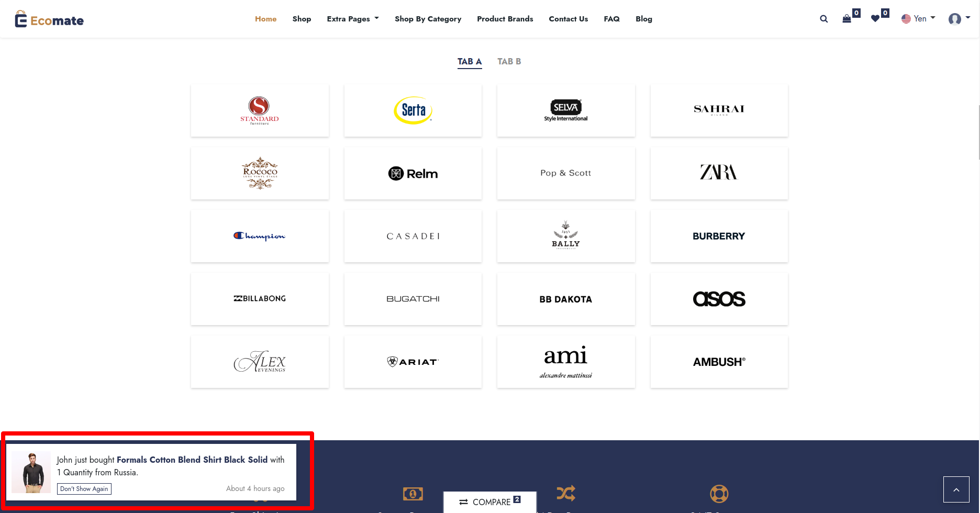Screen dimensions: 980x513
Task: Open the user account avatar menu
Action: tap(959, 19)
